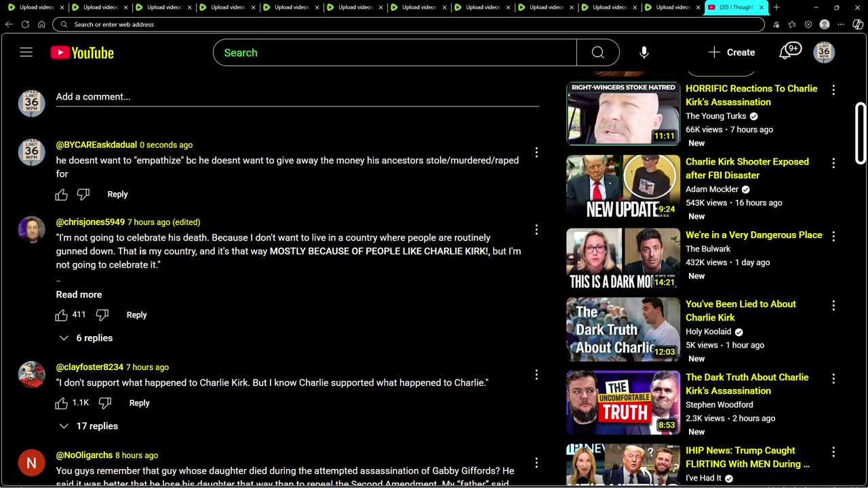Click the browser address bar
This screenshot has height=488, width=868.
[408, 24]
